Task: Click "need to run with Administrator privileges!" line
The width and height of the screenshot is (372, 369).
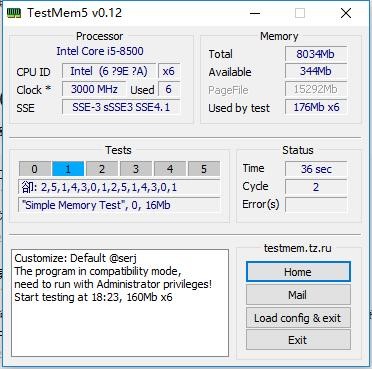Action: point(113,284)
